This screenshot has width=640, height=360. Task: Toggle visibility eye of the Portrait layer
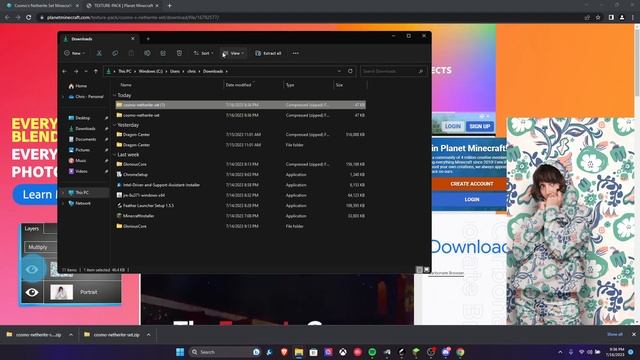click(32, 292)
